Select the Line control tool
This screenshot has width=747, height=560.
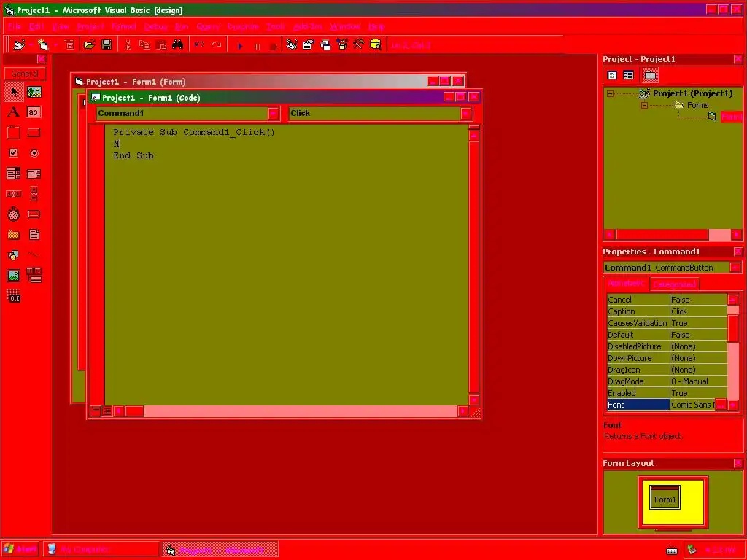(x=34, y=255)
